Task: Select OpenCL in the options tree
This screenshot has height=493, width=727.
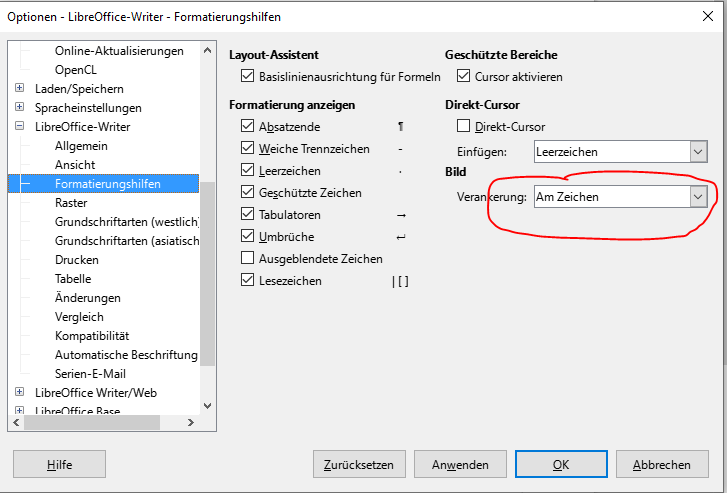Action: (76, 70)
